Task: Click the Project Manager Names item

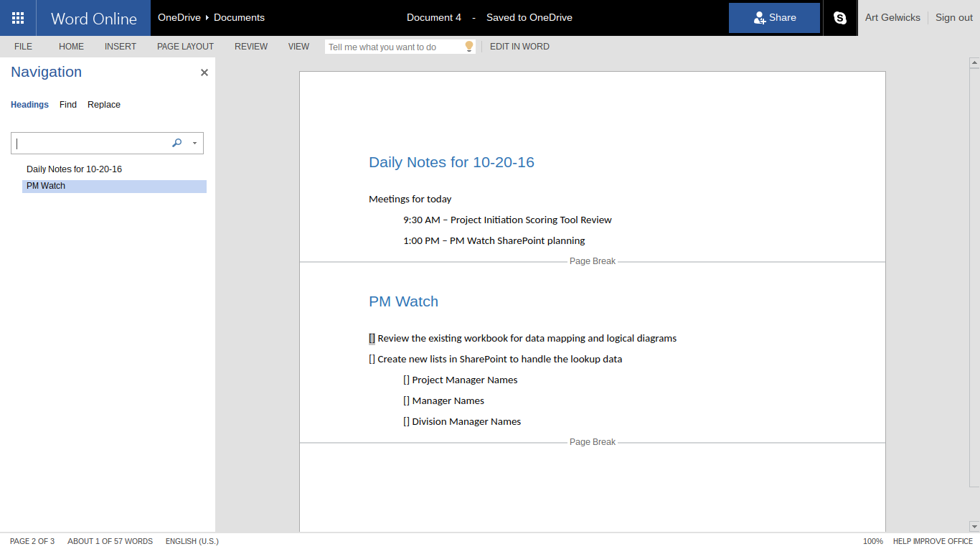Action: pyautogui.click(x=460, y=380)
